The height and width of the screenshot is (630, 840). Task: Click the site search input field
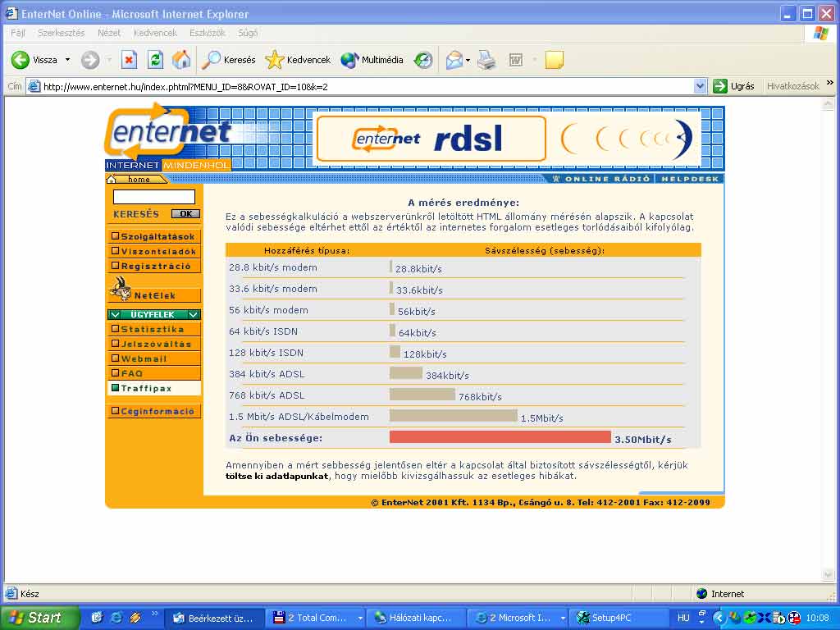click(x=153, y=197)
